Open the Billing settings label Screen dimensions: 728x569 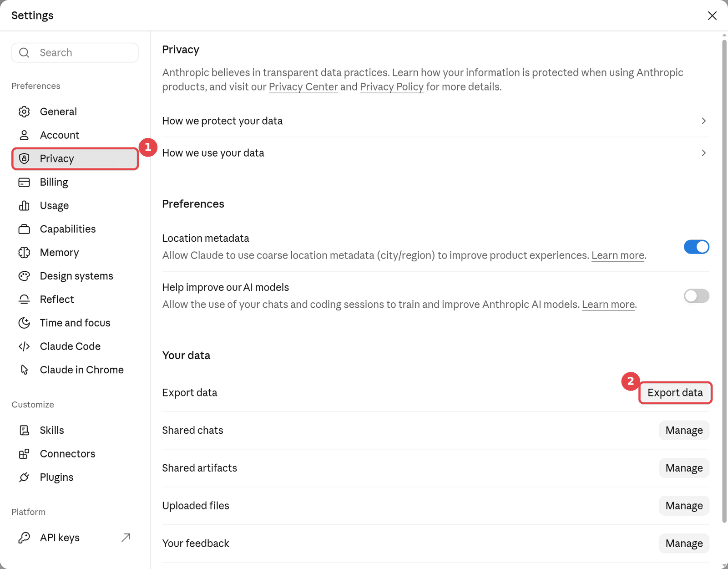point(54,182)
